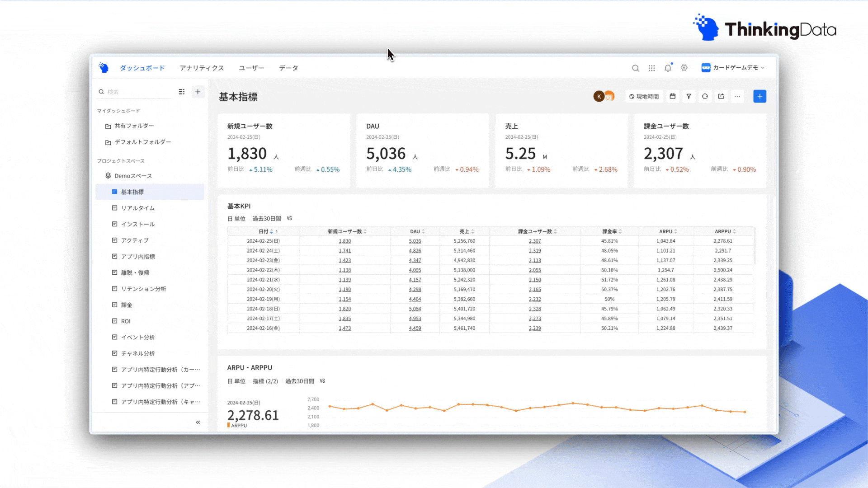Click the 売上 KPI card
The height and width of the screenshot is (488, 868).
pos(561,150)
